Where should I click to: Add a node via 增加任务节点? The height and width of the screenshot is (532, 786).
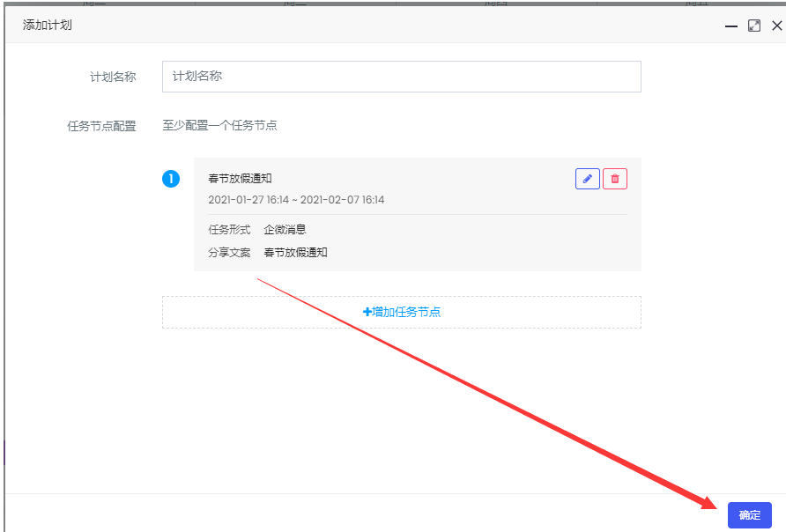click(402, 312)
